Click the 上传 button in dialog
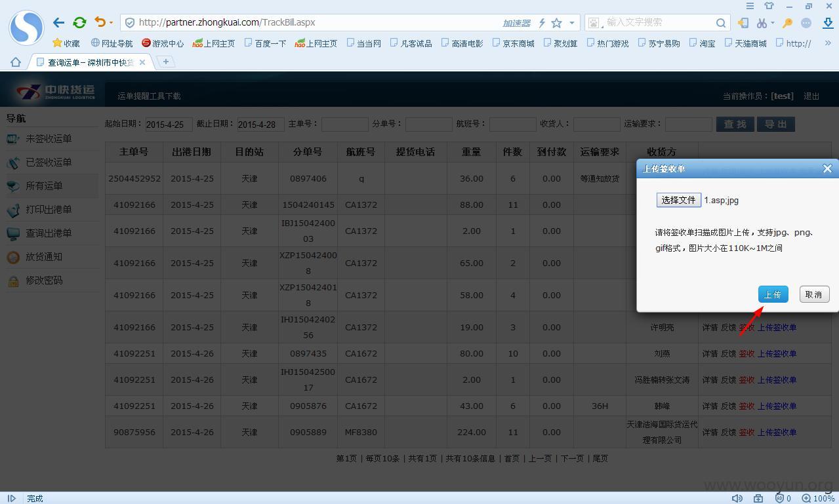Viewport: 839px width, 504px height. [773, 294]
